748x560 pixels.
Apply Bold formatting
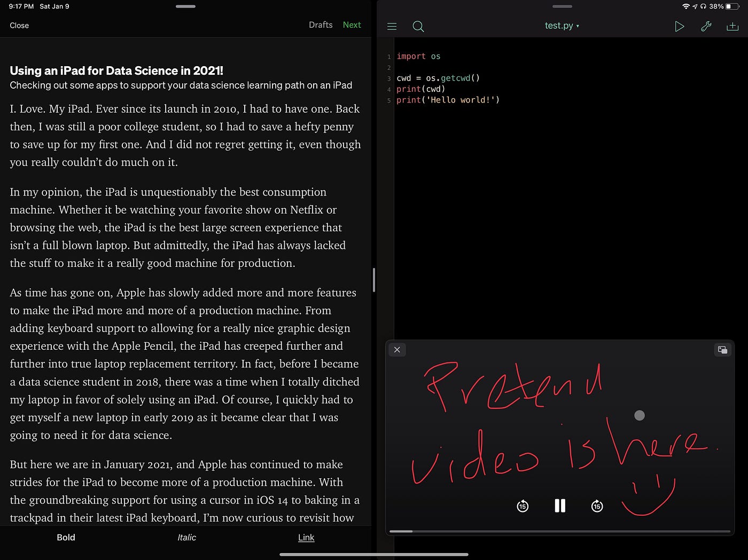tap(66, 538)
